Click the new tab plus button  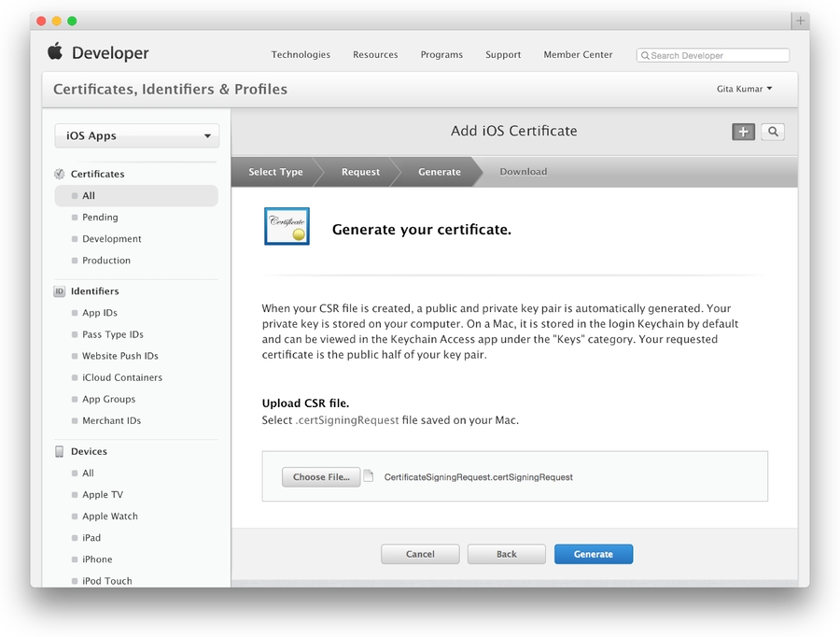point(800,21)
